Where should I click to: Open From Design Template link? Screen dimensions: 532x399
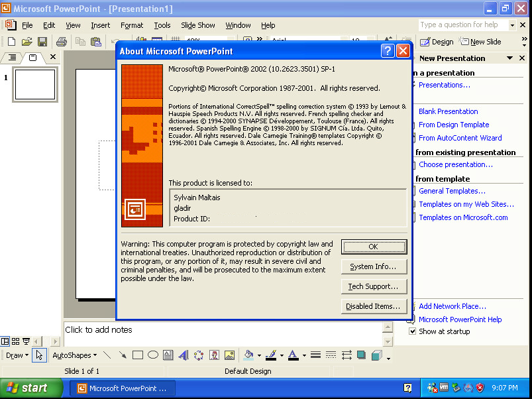[x=454, y=125]
